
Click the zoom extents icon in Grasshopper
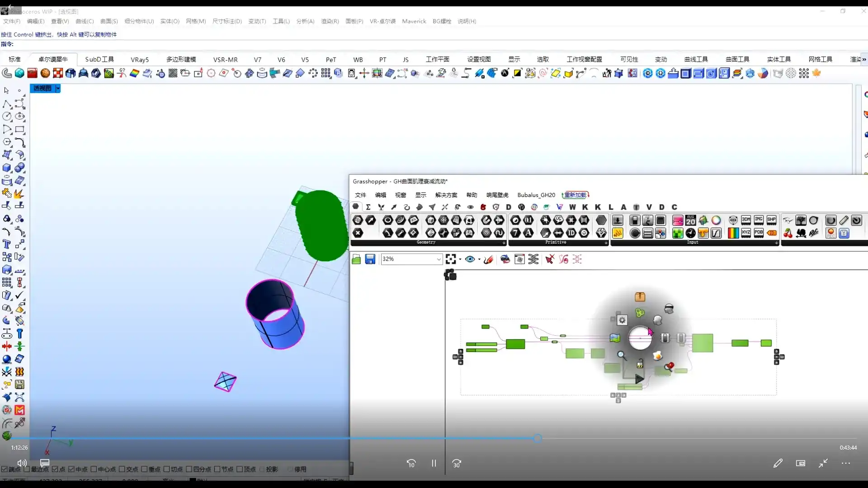451,259
